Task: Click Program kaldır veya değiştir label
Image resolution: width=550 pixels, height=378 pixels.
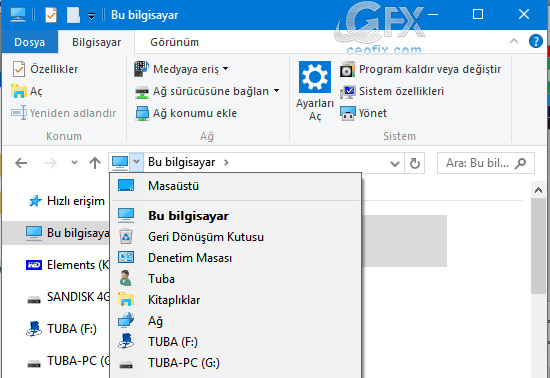Action: point(430,69)
